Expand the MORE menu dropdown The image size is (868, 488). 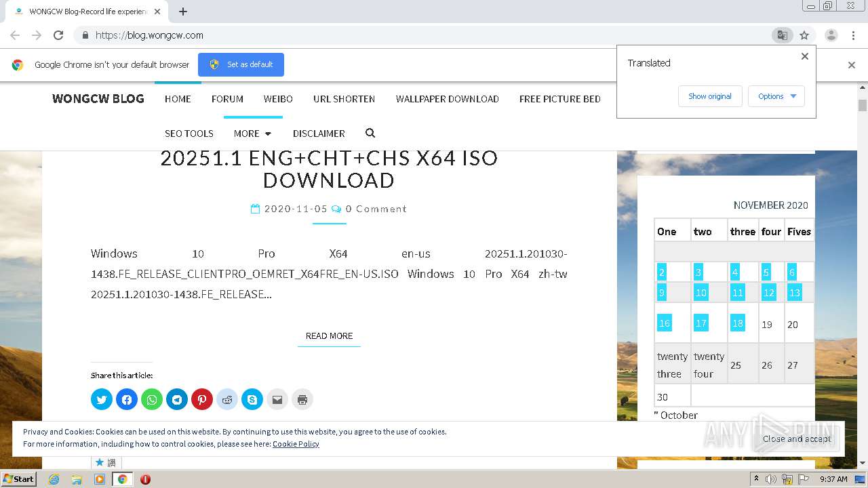tap(252, 134)
